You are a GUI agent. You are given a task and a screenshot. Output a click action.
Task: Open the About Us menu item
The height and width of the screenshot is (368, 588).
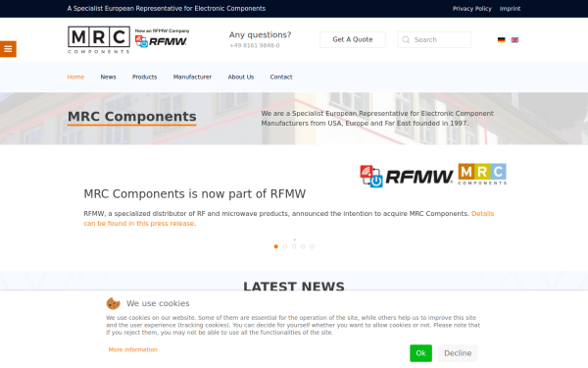241,77
